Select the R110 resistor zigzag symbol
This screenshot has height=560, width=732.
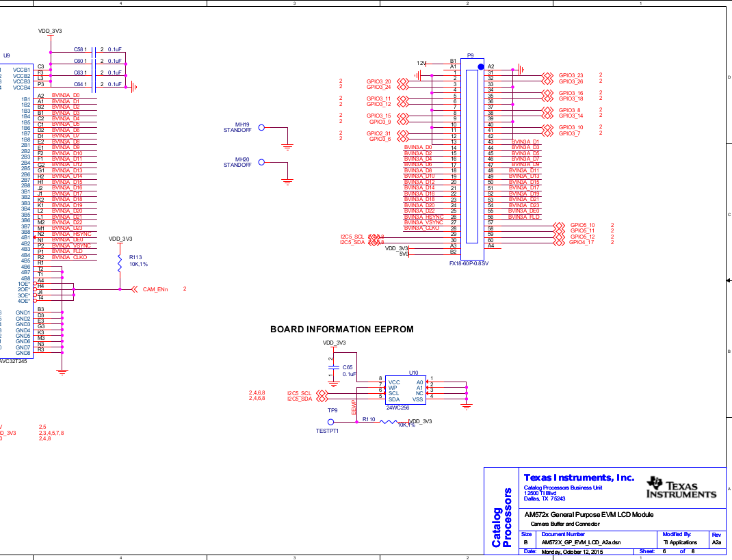click(x=389, y=422)
